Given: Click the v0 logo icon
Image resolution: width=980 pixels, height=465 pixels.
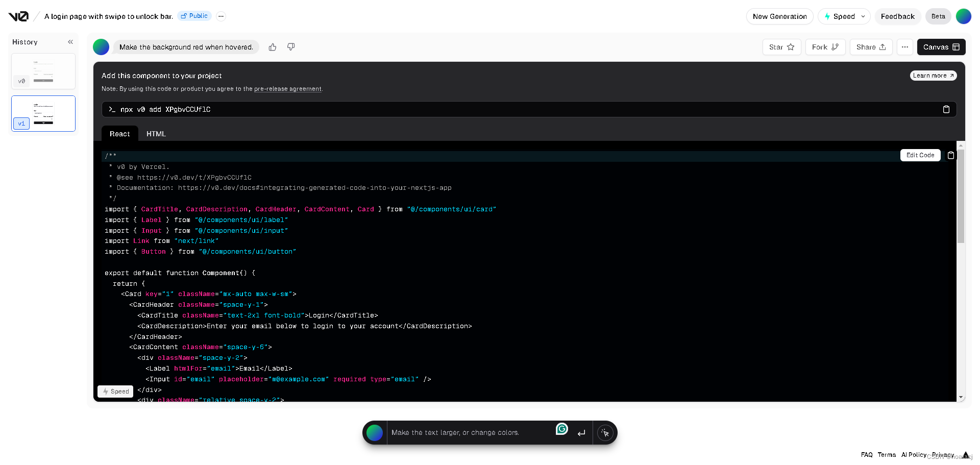Looking at the screenshot, I should click(18, 16).
